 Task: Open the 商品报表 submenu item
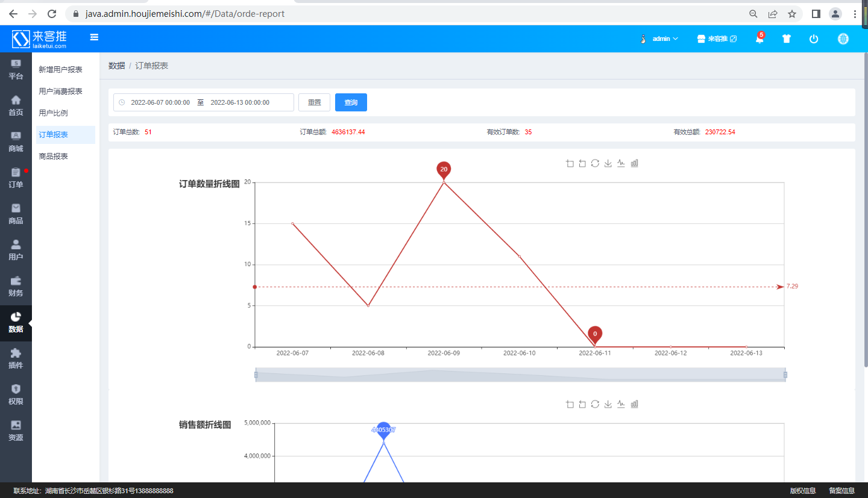pos(65,157)
